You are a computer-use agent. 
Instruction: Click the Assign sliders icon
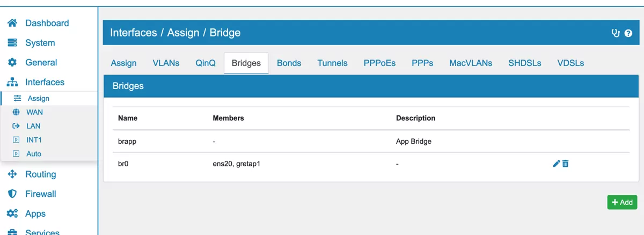pyautogui.click(x=17, y=98)
